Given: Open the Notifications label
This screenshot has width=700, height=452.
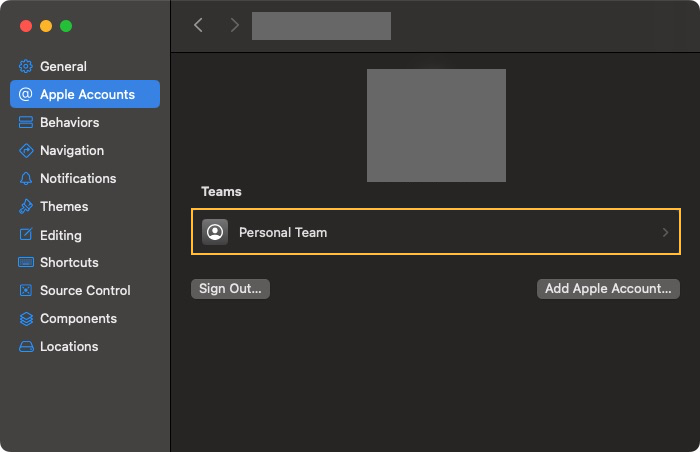Looking at the screenshot, I should [78, 179].
